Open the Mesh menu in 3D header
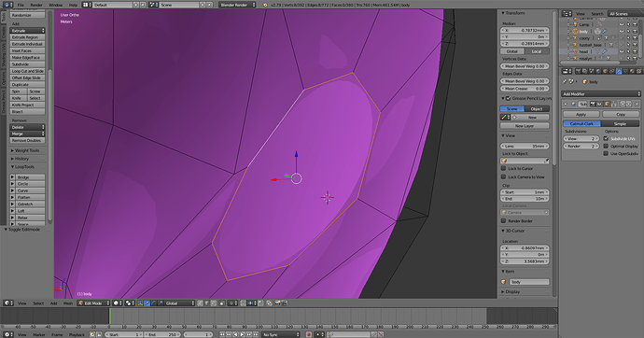The image size is (644, 338). point(68,303)
